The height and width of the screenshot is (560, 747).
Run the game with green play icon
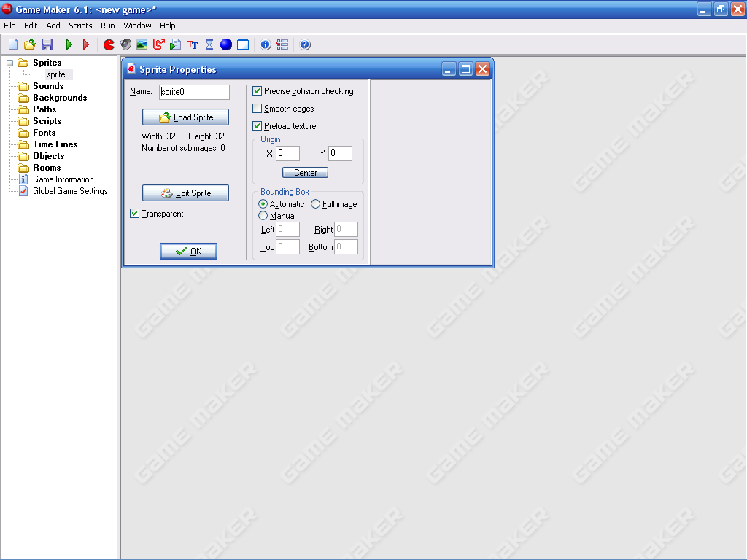click(x=69, y=44)
